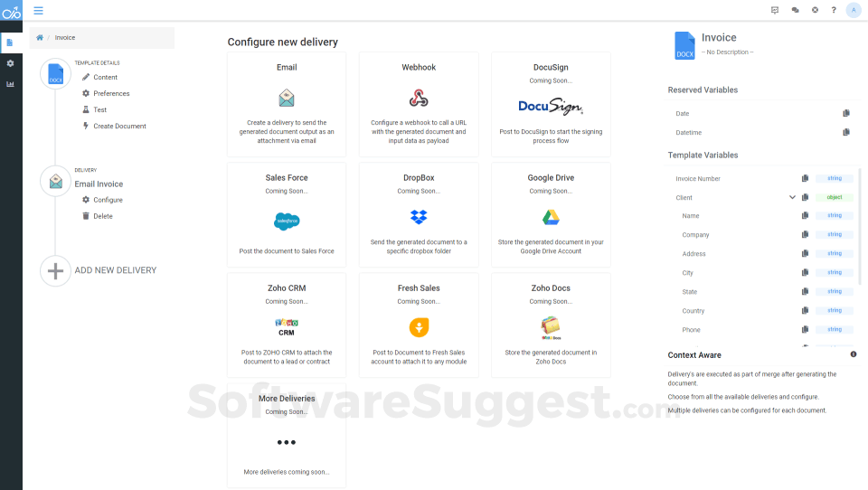
Task: Click Add New Delivery plus button
Action: pos(55,270)
